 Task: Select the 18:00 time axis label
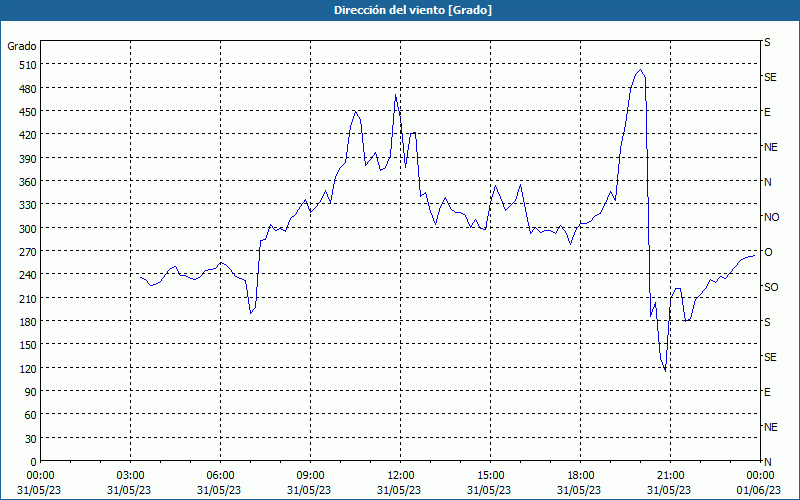pos(581,476)
